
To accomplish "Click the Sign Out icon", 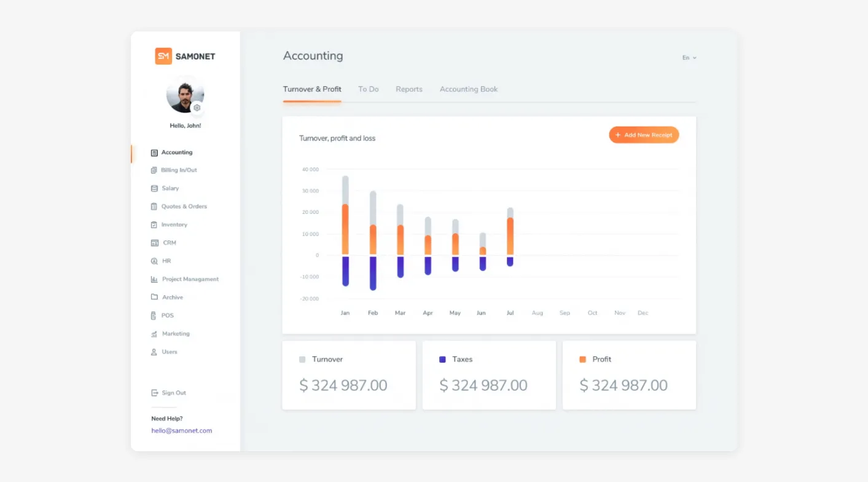I will [x=154, y=393].
